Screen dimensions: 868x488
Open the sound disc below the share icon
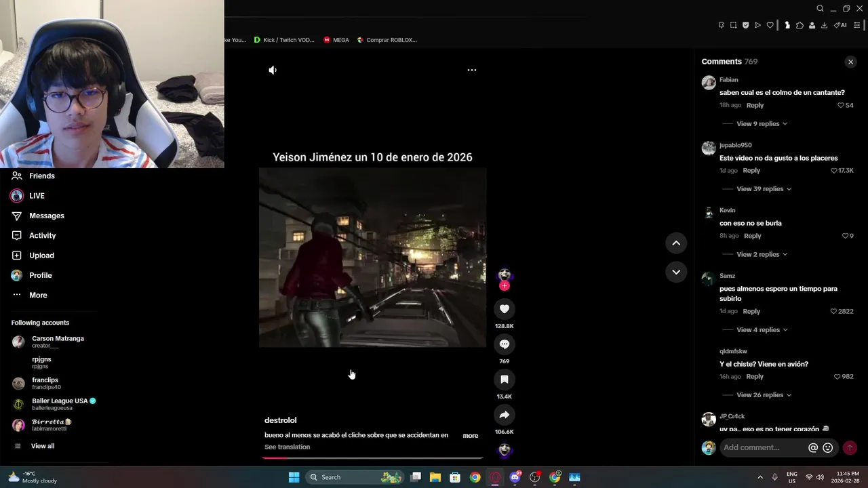coord(504,449)
